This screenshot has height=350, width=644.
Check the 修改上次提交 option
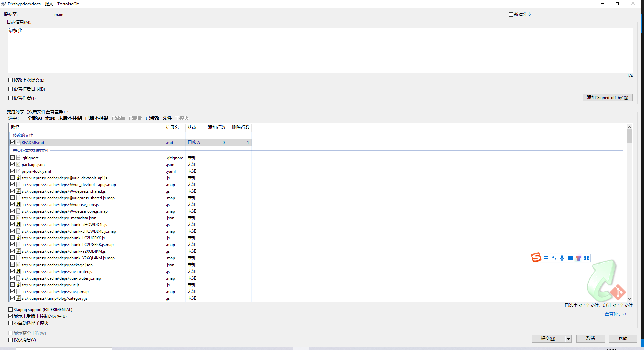[x=11, y=80]
